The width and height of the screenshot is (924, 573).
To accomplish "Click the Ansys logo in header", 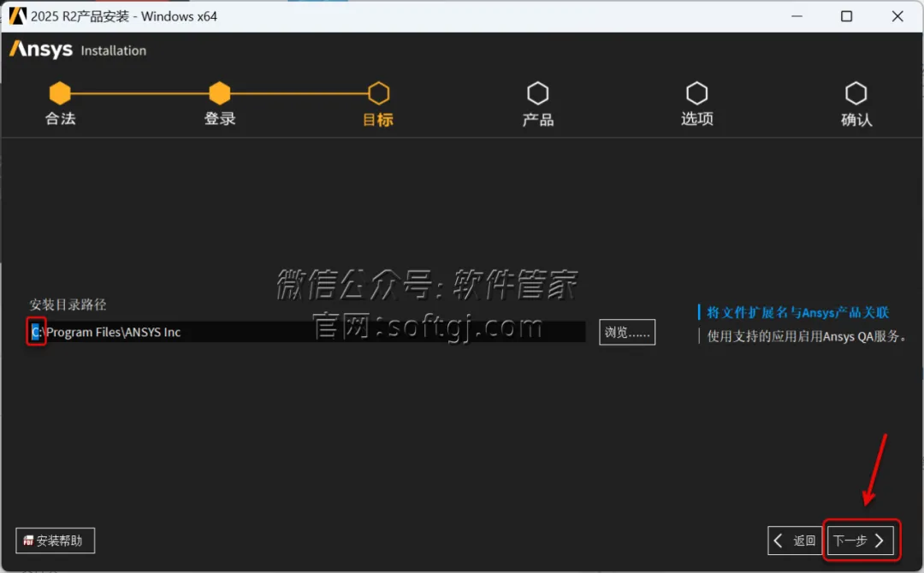I will (x=41, y=50).
